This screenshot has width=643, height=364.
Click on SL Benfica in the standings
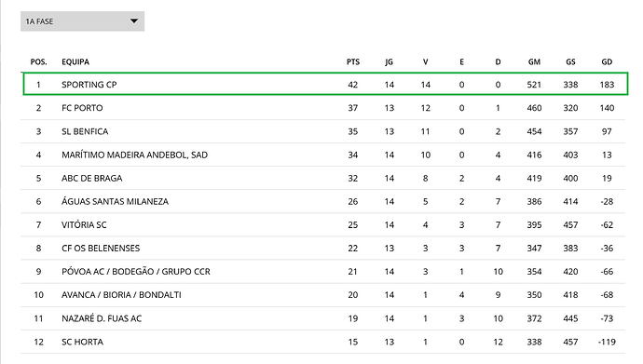pos(85,131)
